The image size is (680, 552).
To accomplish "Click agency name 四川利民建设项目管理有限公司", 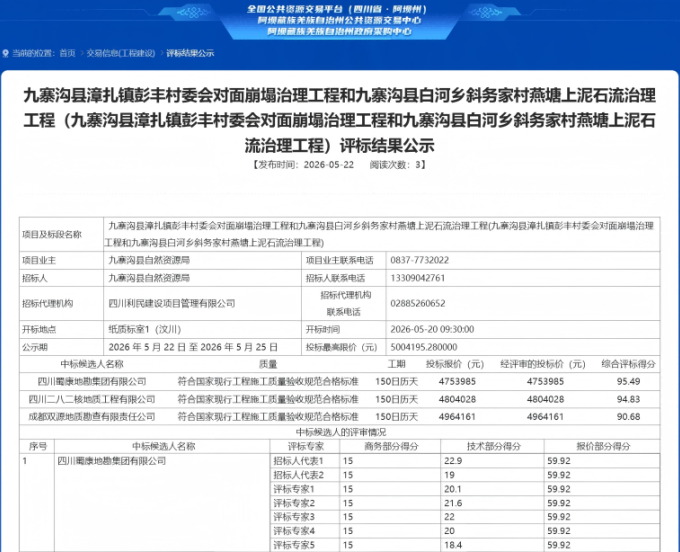I will (172, 304).
